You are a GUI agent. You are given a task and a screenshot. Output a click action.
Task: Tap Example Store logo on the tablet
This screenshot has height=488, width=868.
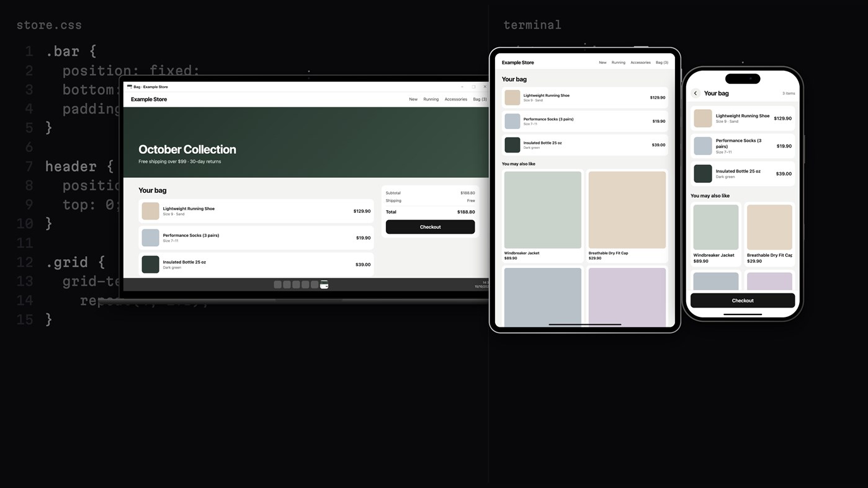point(517,63)
